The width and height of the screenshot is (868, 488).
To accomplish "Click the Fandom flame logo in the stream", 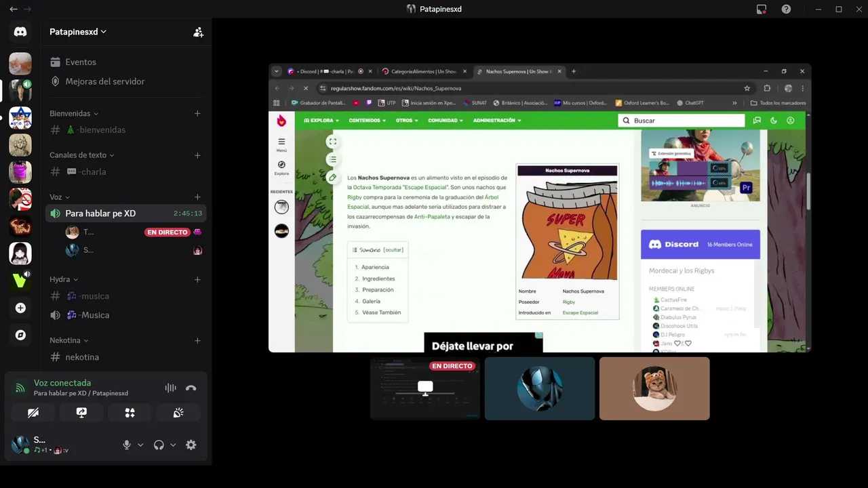I will [x=281, y=121].
